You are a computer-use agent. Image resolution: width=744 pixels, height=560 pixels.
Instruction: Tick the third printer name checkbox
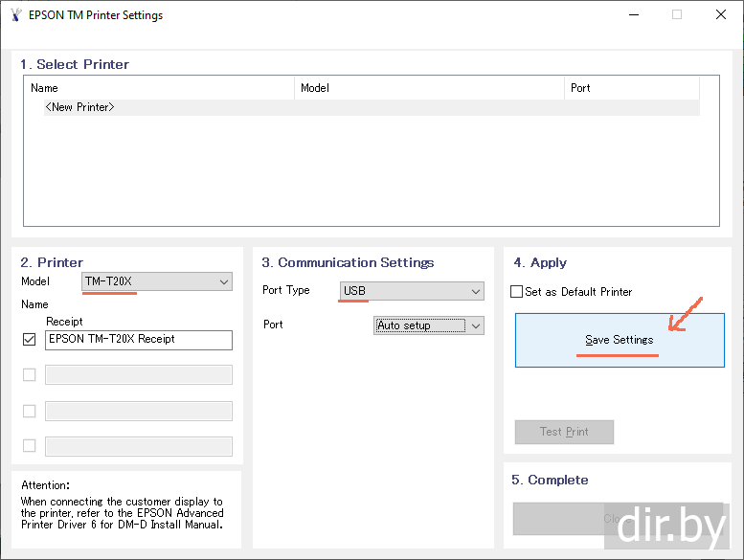click(29, 411)
